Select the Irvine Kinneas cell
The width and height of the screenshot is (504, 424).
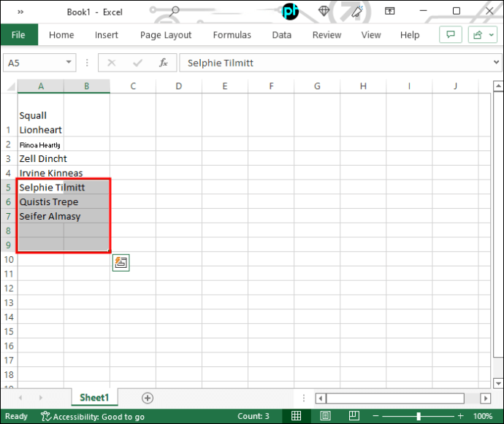[x=41, y=173]
